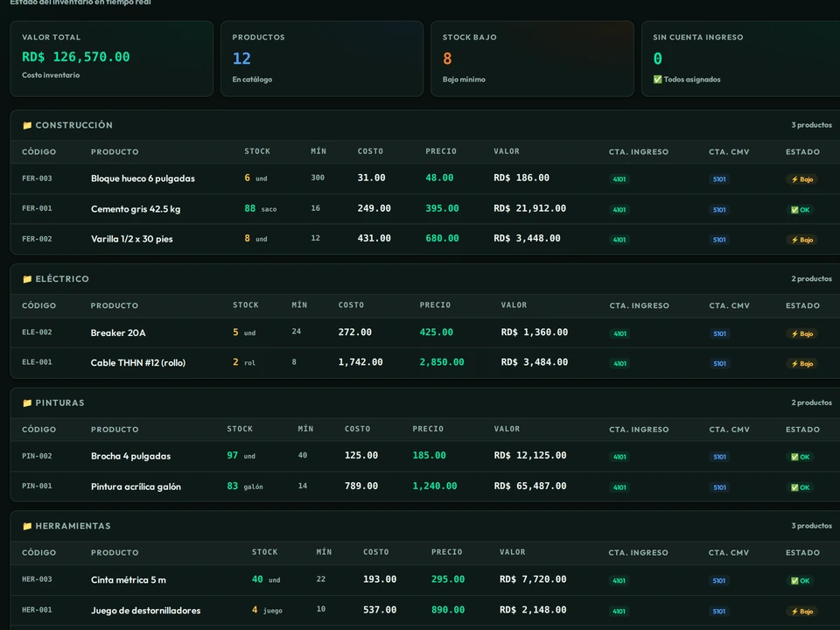Click the 5101 CMV tag for Cinta métrica

click(719, 581)
